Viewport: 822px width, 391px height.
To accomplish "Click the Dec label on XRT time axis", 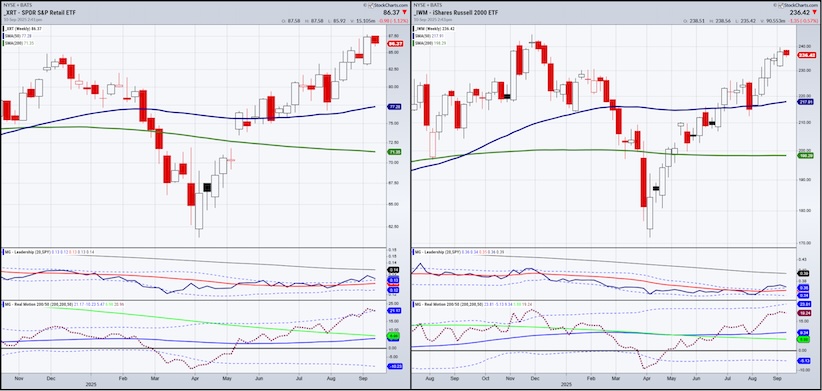I will pos(51,377).
